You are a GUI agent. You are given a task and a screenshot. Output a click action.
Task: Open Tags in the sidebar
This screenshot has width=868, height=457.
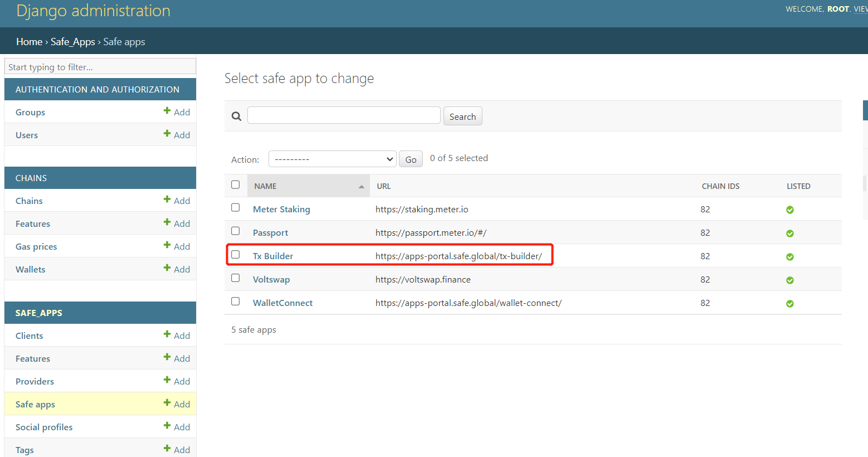pyautogui.click(x=25, y=450)
